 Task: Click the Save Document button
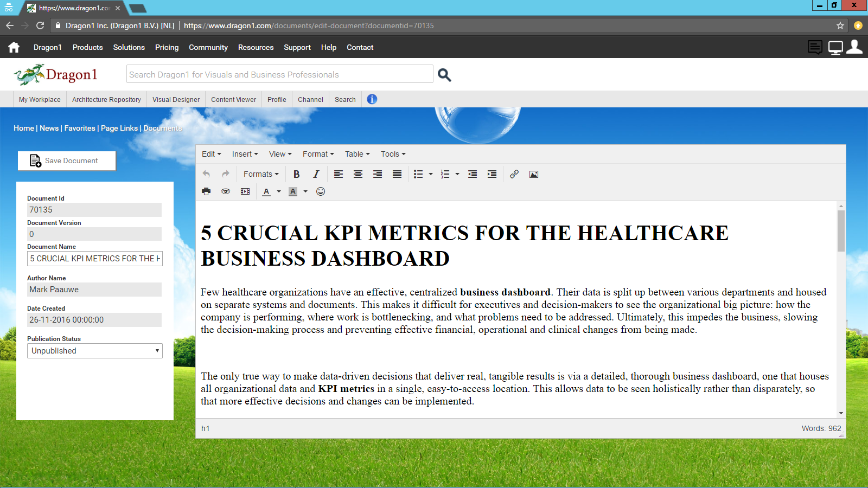pyautogui.click(x=67, y=160)
